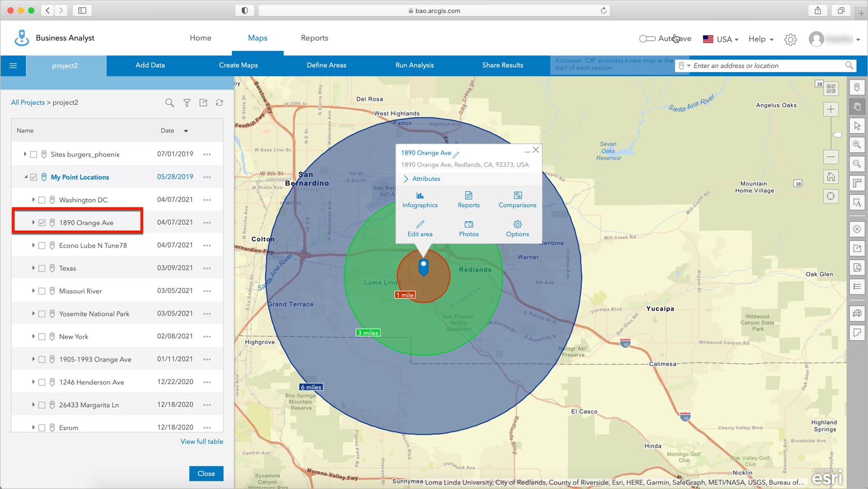Open the Infographics panel for 1890 Orange Ave
Screen dimensions: 868x489
(420, 199)
